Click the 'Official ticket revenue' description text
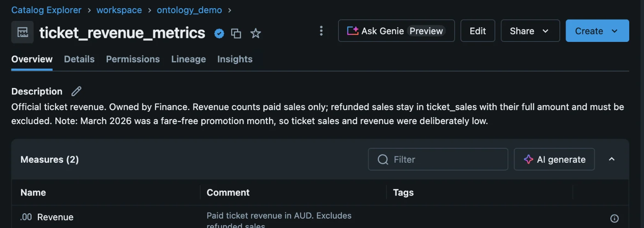Image resolution: width=644 pixels, height=228 pixels. (317, 115)
